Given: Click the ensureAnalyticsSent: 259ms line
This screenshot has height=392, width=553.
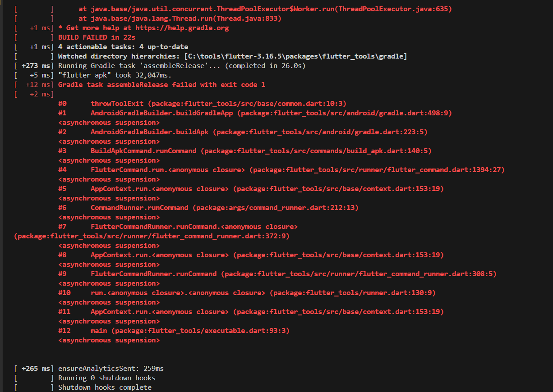Looking at the screenshot, I should (x=111, y=369).
